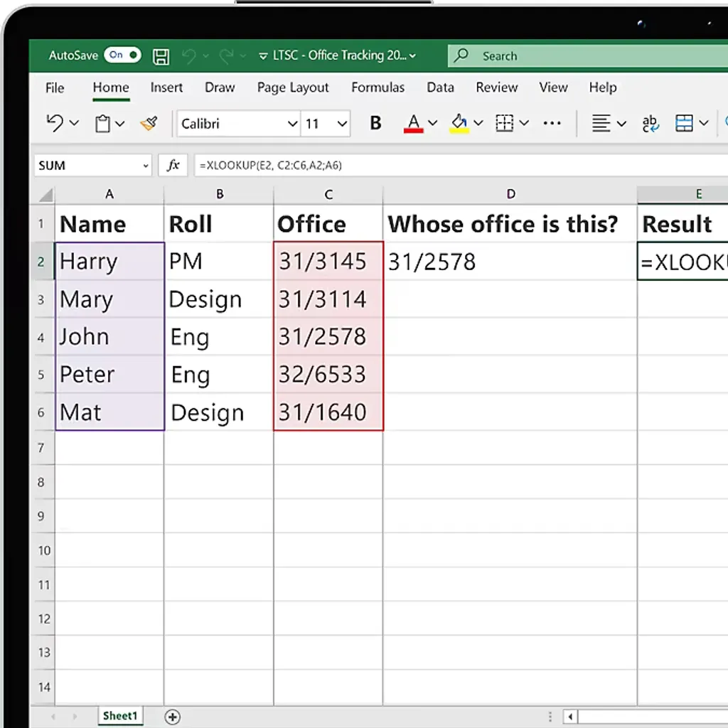Click the Save icon

pyautogui.click(x=161, y=55)
